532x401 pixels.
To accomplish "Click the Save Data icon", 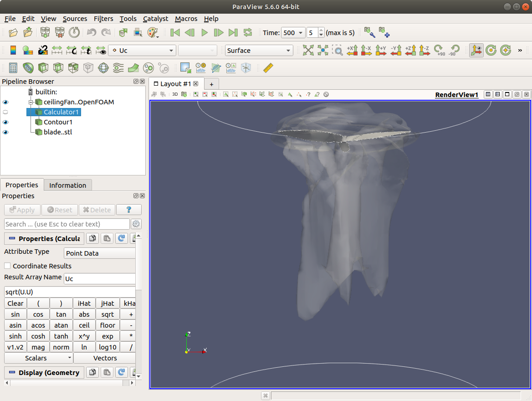I will 28,33.
